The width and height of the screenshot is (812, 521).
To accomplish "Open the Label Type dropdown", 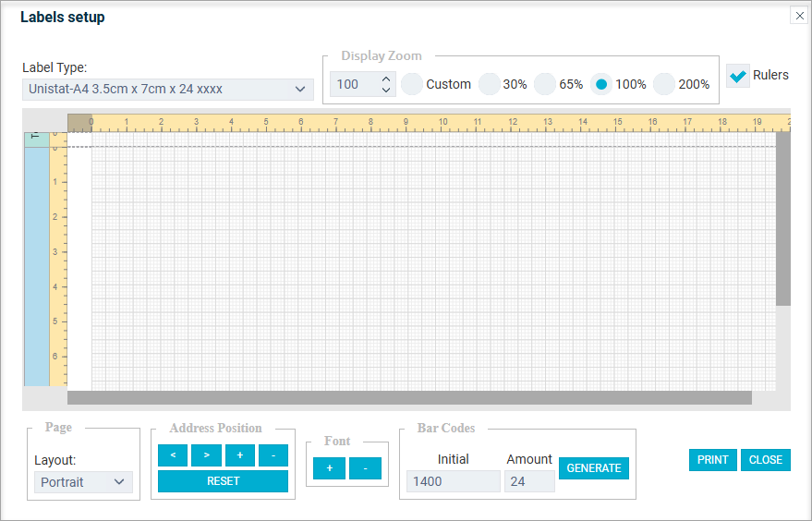I will (x=168, y=89).
